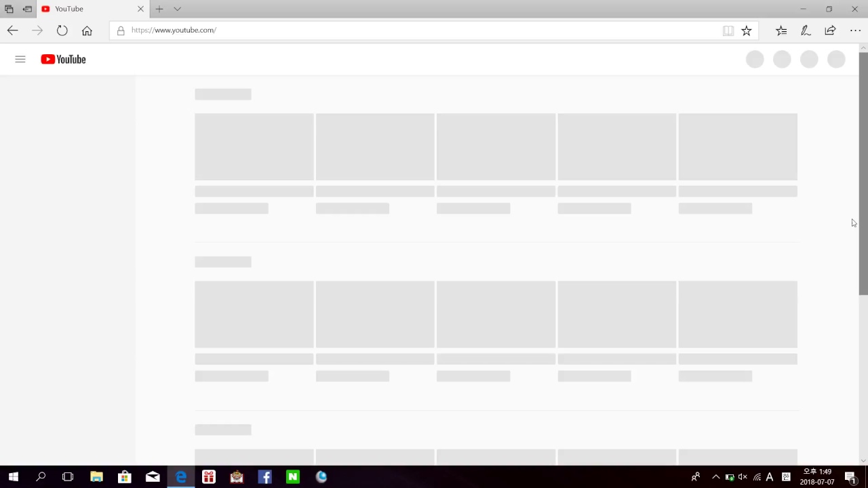Click the page vertical scrollbar thumb
This screenshot has height=488, width=868.
(x=863, y=174)
